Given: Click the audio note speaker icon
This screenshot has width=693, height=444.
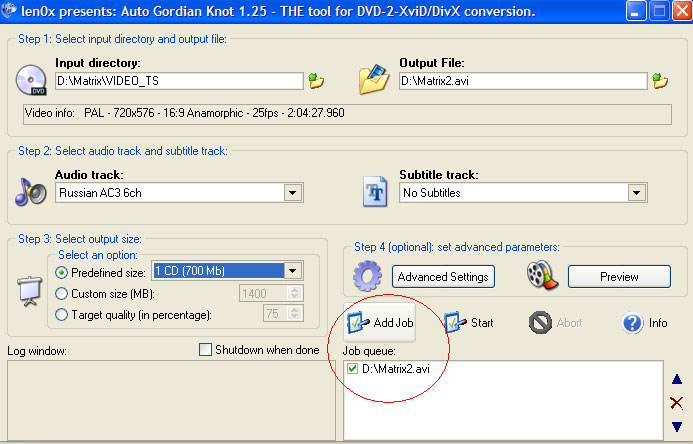Looking at the screenshot, I should click(x=30, y=192).
